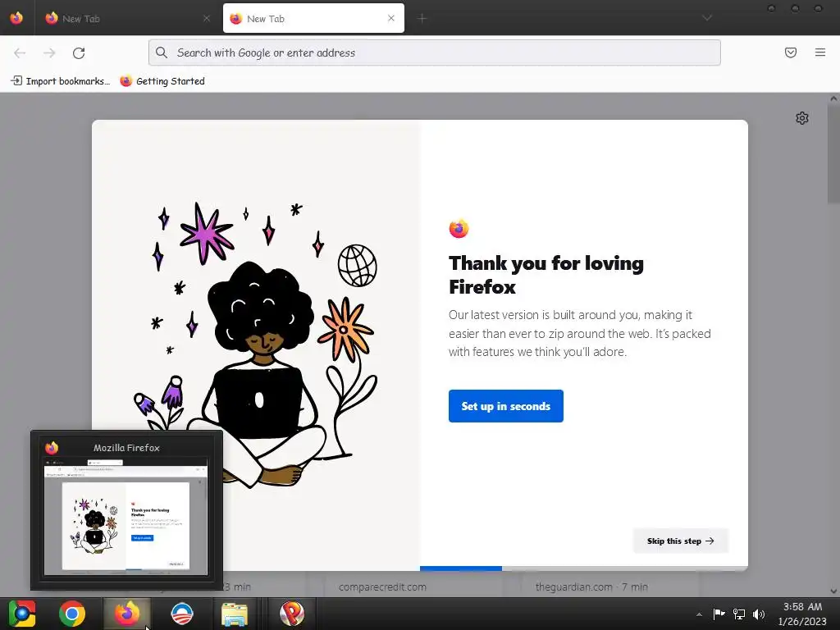Open new tab personalize gear icon
Viewport: 840px width, 630px height.
pos(802,118)
